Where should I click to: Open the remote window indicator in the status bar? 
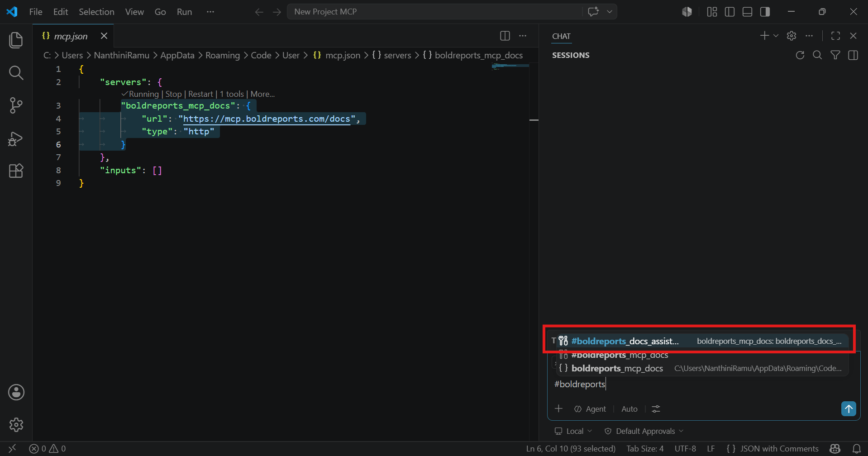coord(12,449)
